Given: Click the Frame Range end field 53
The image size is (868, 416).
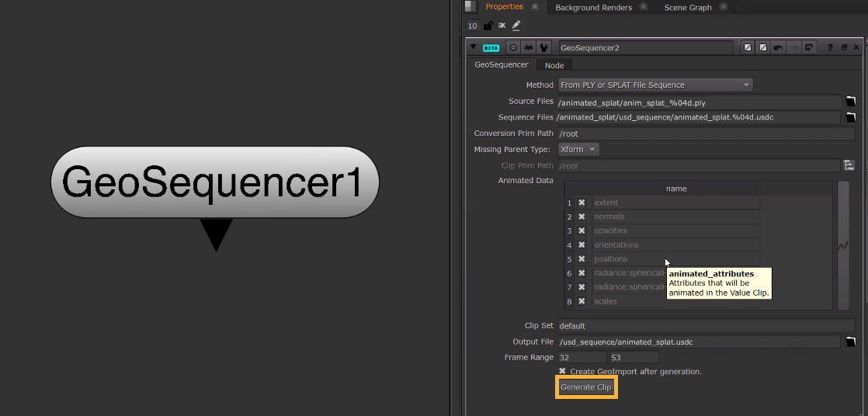Looking at the screenshot, I should [x=634, y=357].
